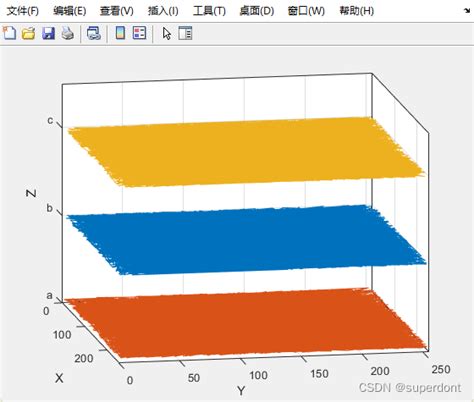Click the Y-axis tick label 50
The image size is (474, 402).
coord(194,378)
